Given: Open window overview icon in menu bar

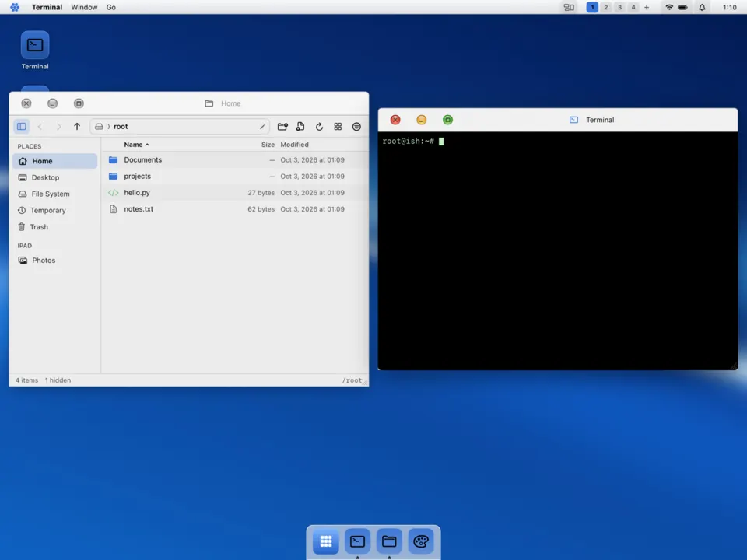Looking at the screenshot, I should 569,7.
